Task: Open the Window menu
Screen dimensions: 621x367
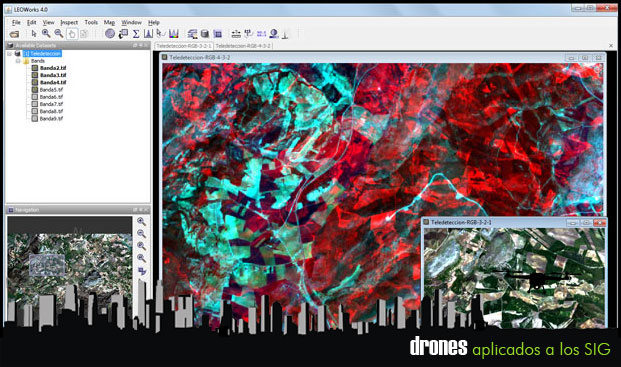Action: pos(131,23)
